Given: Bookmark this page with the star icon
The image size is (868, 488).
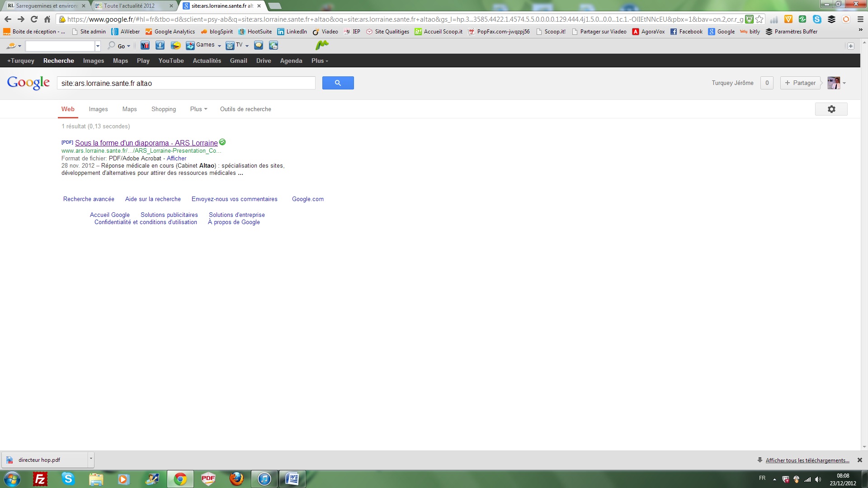Looking at the screenshot, I should tap(759, 19).
